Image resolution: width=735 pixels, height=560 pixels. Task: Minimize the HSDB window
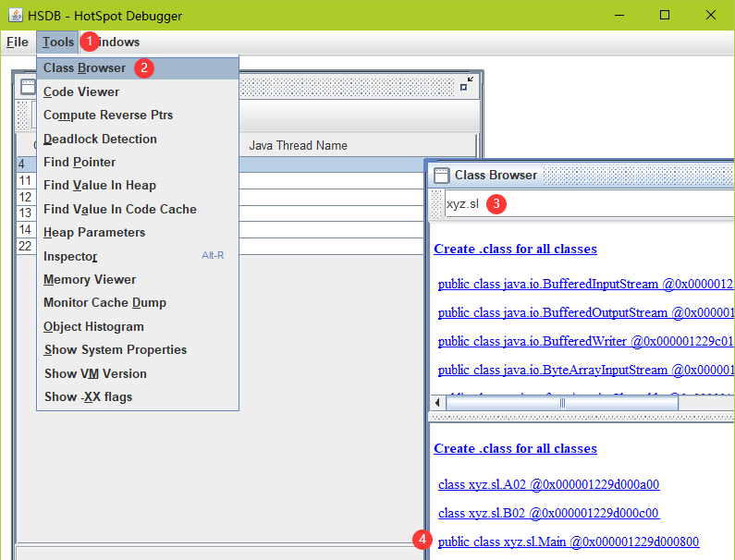click(619, 15)
